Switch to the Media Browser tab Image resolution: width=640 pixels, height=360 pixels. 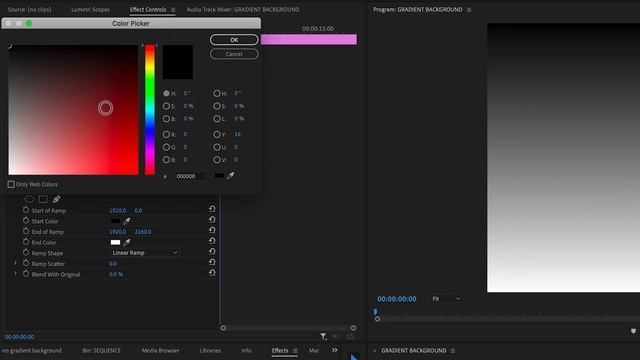pos(160,351)
